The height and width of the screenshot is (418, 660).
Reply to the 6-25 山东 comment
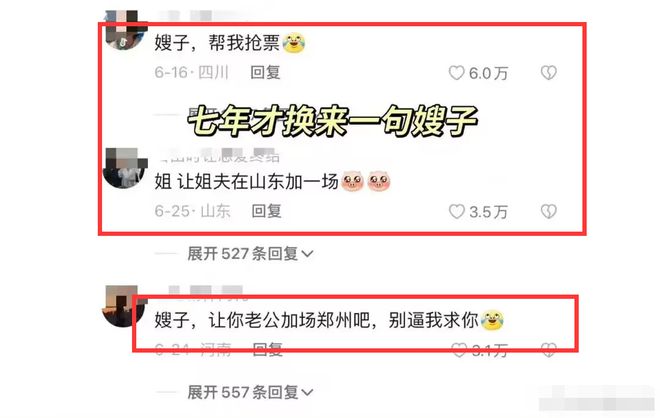[266, 211]
